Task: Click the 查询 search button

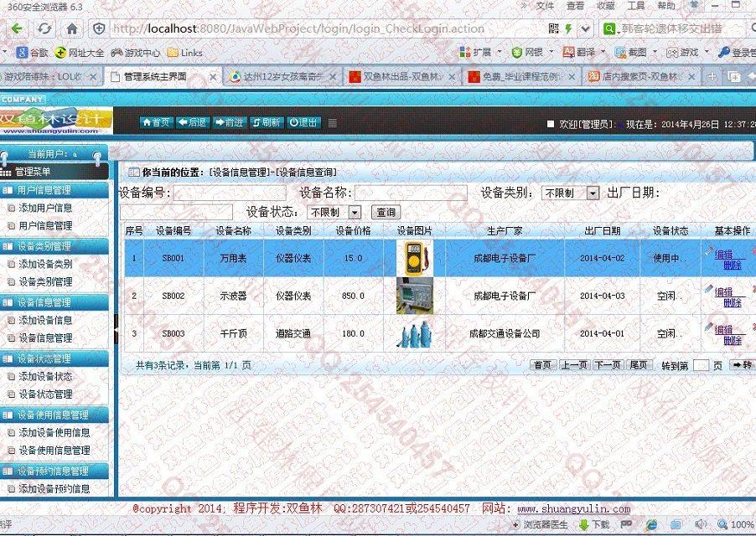Action: (x=386, y=213)
